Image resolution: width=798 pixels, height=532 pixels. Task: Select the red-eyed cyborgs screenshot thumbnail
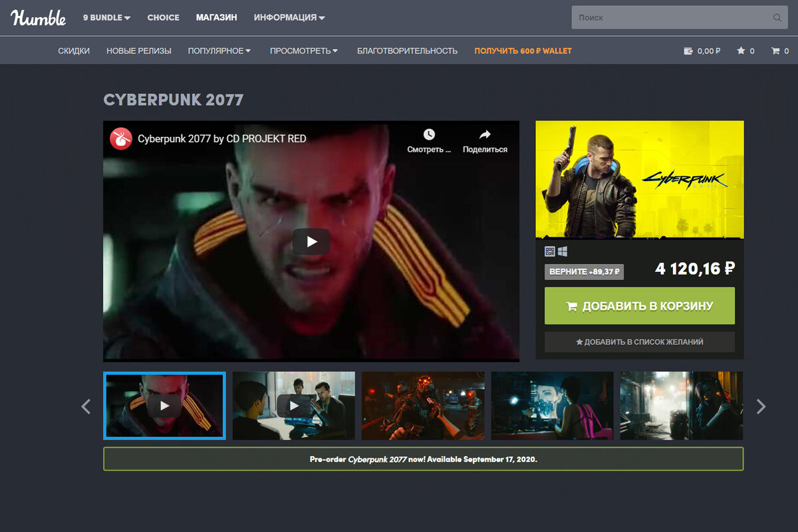[423, 406]
